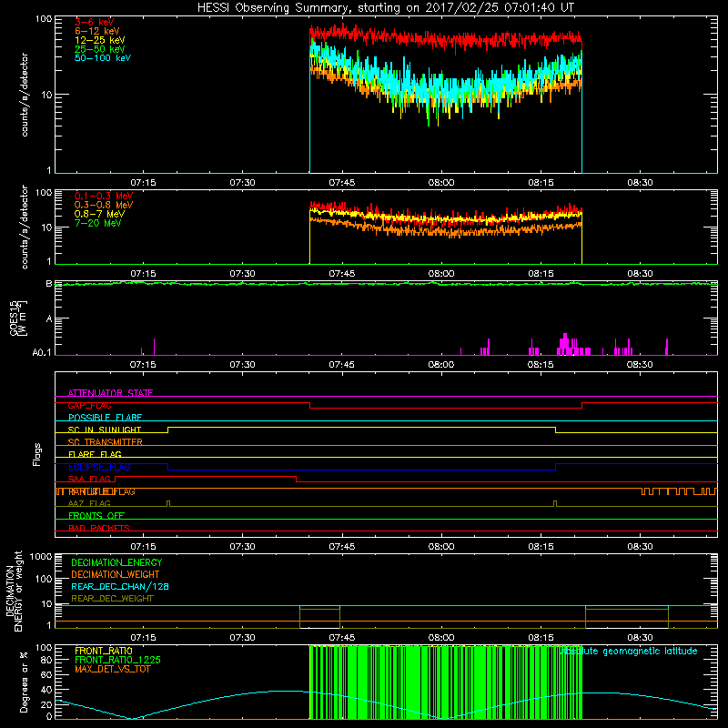Click the Absolute geomagnetic latitude label
Image resolution: width=728 pixels, height=728 pixels.
pyautogui.click(x=629, y=651)
